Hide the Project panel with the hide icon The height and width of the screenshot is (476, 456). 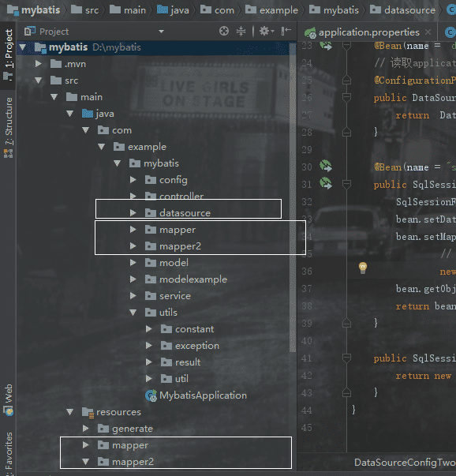tap(286, 31)
